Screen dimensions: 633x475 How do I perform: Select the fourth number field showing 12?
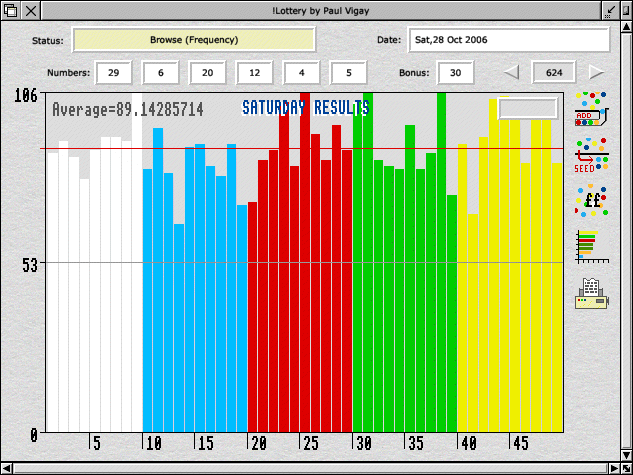tap(255, 72)
